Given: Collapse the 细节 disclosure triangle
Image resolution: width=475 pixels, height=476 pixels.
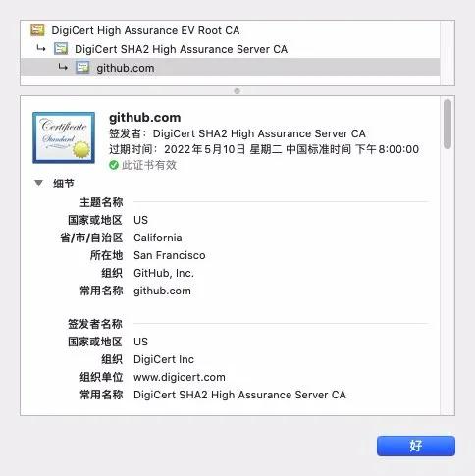Looking at the screenshot, I should (x=38, y=183).
